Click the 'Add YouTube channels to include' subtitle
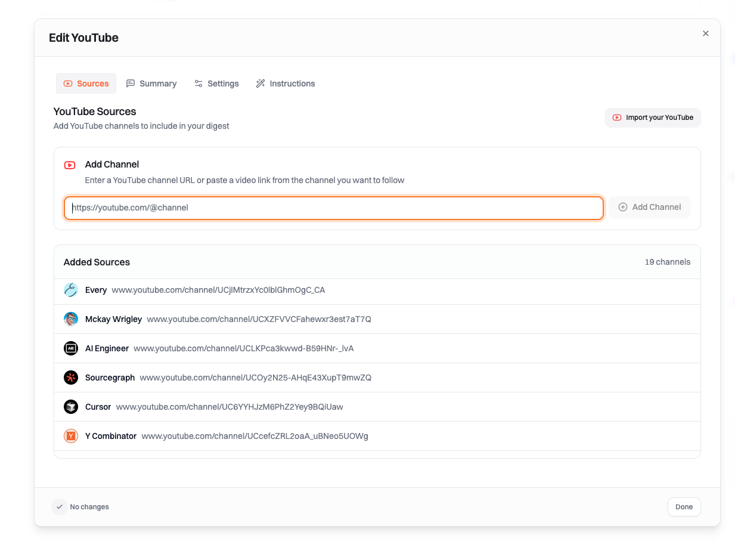 tap(141, 126)
